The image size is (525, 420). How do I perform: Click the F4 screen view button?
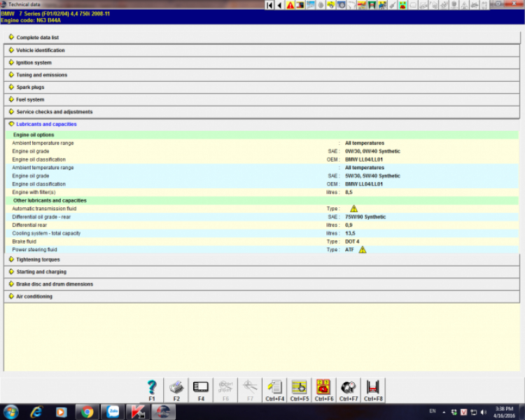(x=201, y=390)
